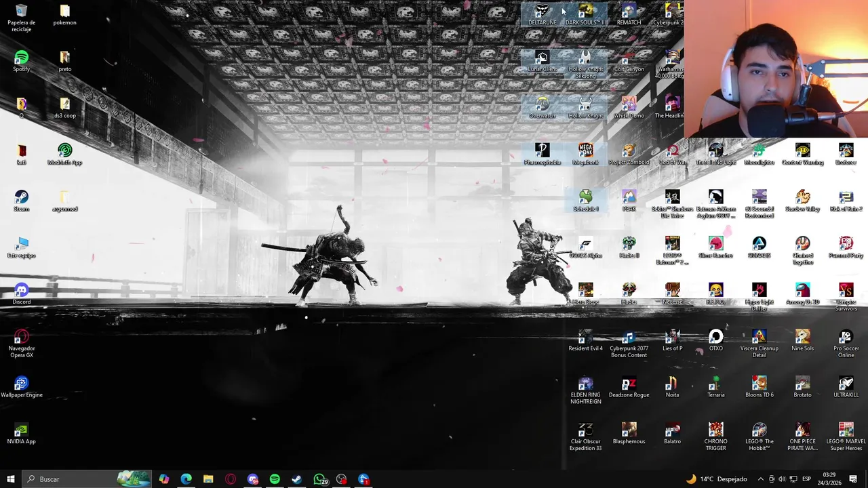Open the Phasmophobia shortcut
868x488 pixels.
[542, 154]
